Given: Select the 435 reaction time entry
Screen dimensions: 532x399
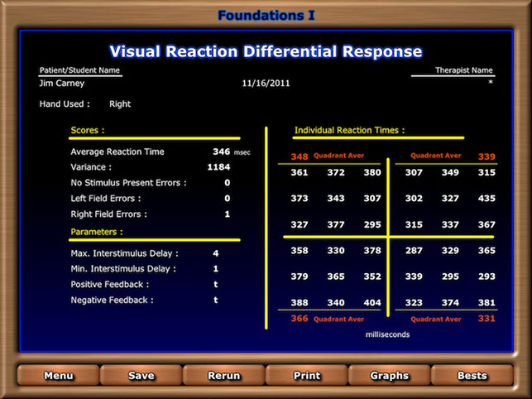Looking at the screenshot, I should (486, 199).
